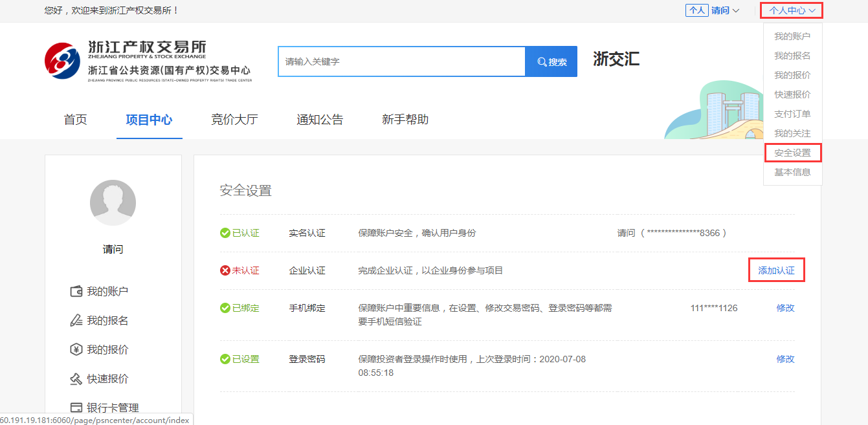Choose 基本信息 from the dropdown menu
Image resolution: width=868 pixels, height=425 pixels.
pyautogui.click(x=792, y=172)
